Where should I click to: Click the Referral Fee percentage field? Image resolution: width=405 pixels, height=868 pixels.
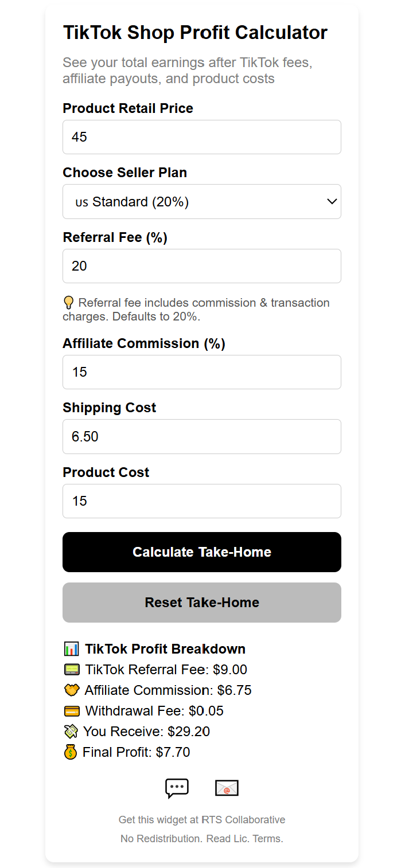pos(202,266)
